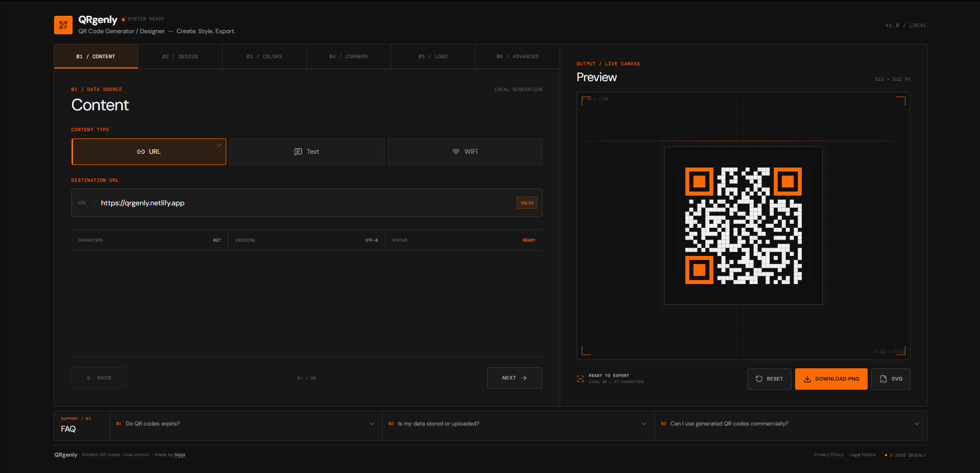
Task: Switch to the 06 / Advanced tab
Action: 517,57
